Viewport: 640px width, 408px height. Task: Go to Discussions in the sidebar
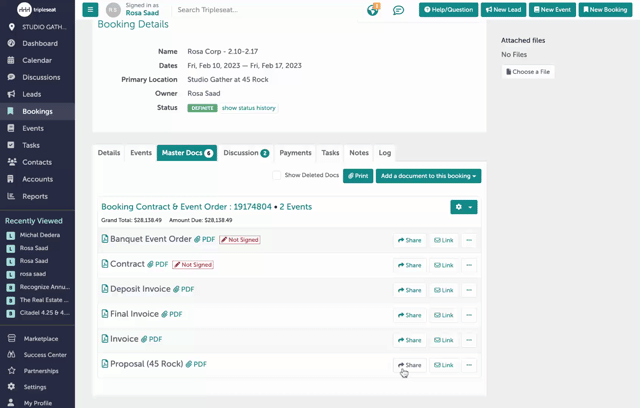(41, 77)
